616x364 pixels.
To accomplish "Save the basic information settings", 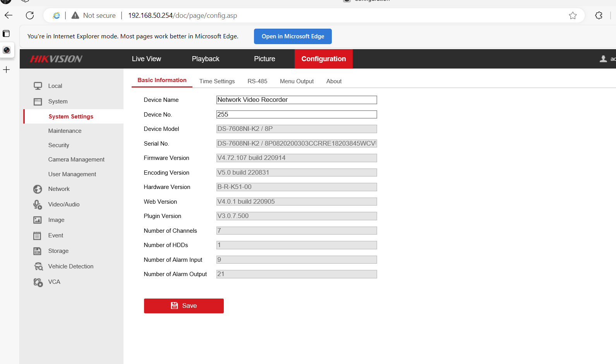I will coord(184,306).
